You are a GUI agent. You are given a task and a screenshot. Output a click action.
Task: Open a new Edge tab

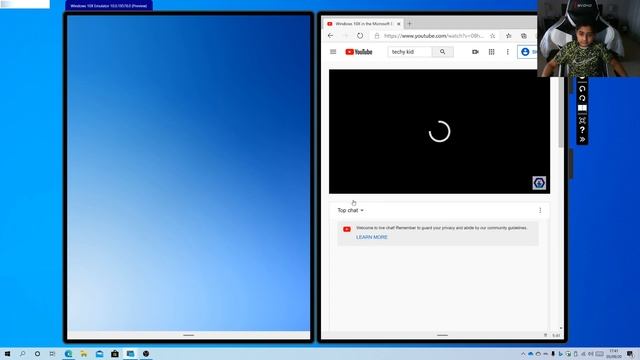(409, 24)
